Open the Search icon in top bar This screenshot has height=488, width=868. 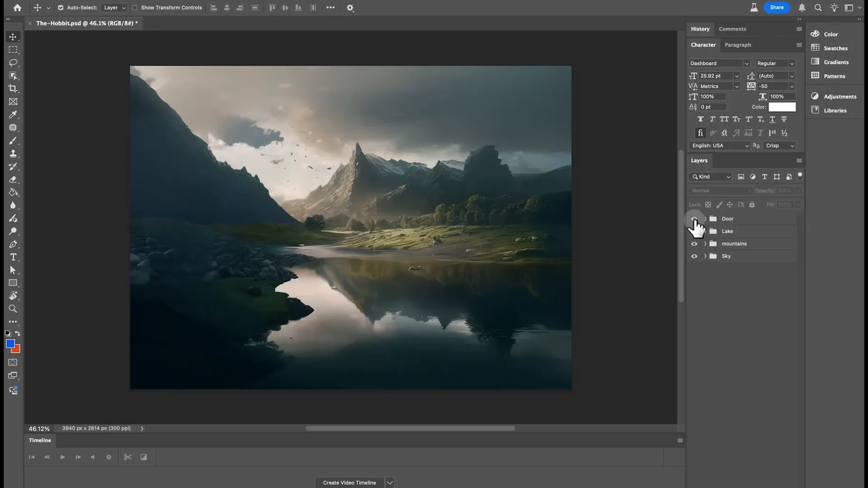click(x=818, y=8)
